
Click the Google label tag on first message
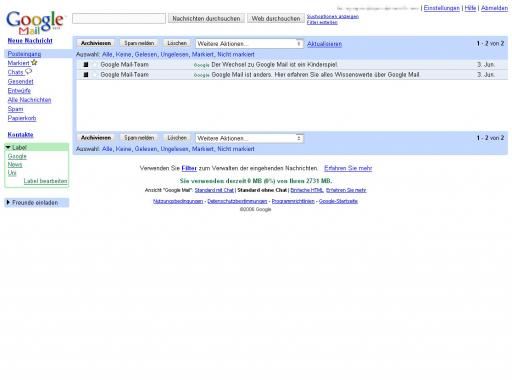[201, 65]
